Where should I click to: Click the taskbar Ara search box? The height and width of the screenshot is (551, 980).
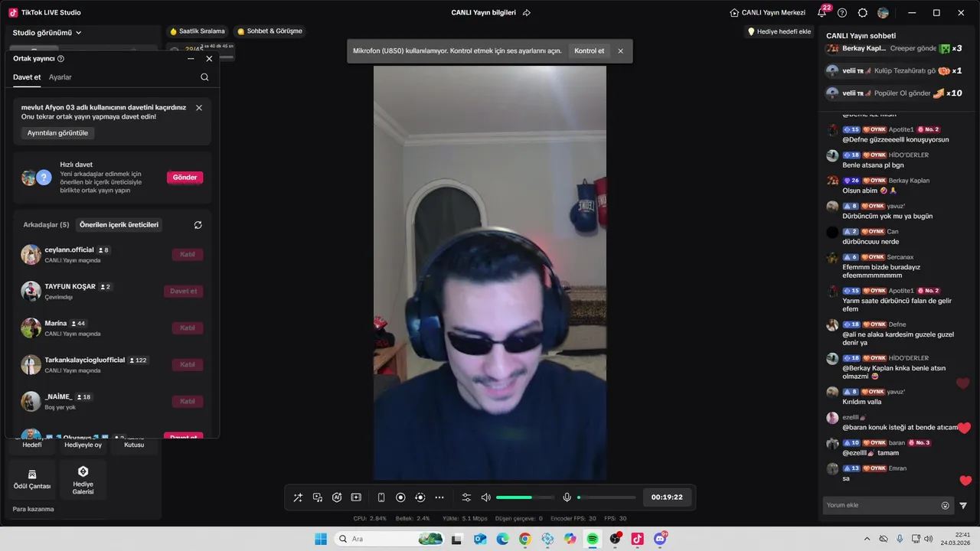(390, 540)
